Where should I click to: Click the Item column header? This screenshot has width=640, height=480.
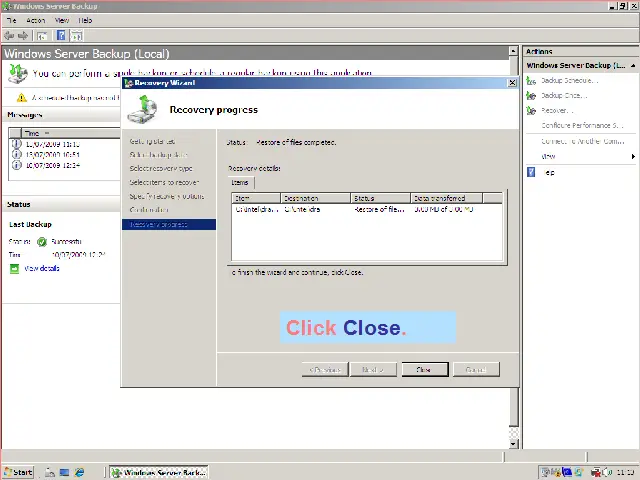[256, 198]
